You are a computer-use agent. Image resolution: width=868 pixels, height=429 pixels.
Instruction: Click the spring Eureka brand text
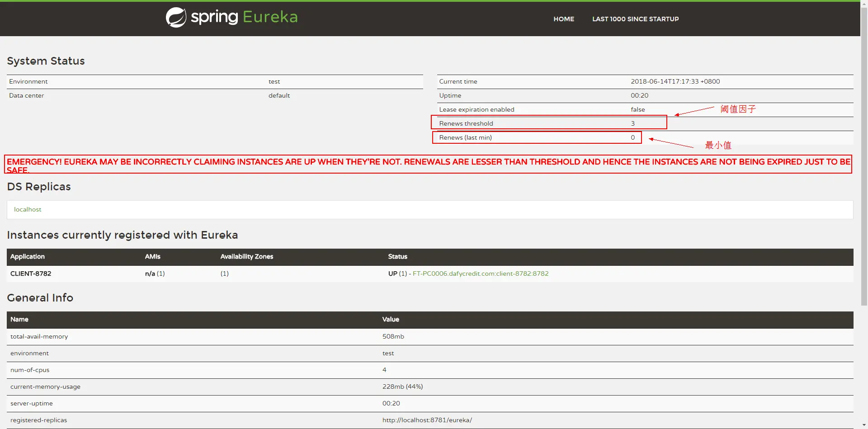pos(244,17)
